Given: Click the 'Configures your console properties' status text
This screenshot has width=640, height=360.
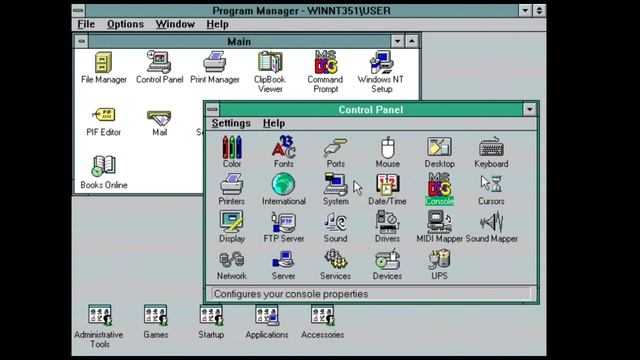Looking at the screenshot, I should pyautogui.click(x=291, y=294).
